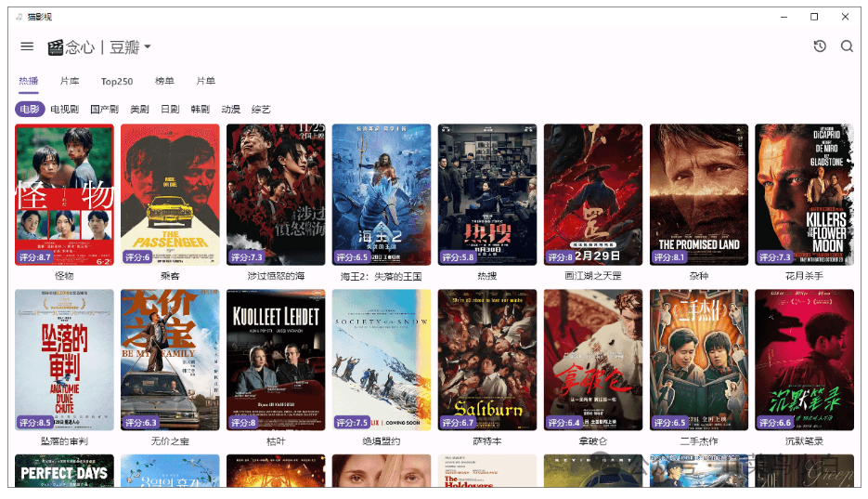This screenshot has width=868, height=499.
Task: Open the 片单 tab
Action: pyautogui.click(x=205, y=82)
